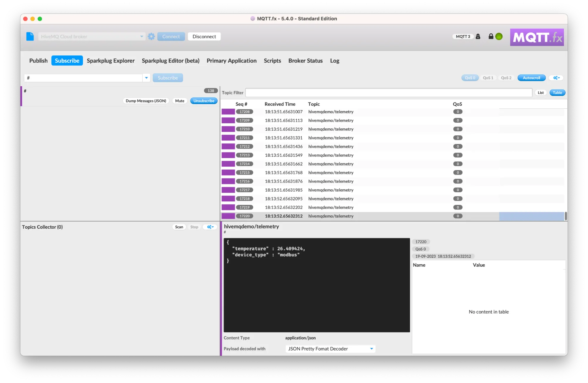Click the MQTT.fx logo

pyautogui.click(x=537, y=37)
